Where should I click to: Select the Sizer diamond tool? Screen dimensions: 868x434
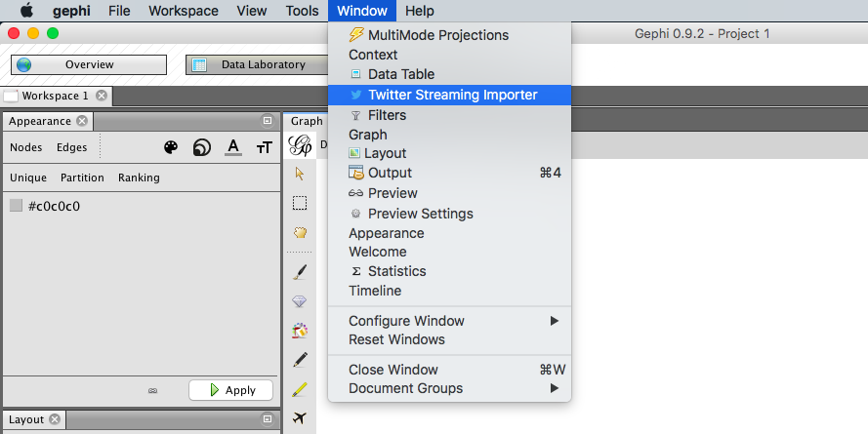(299, 301)
